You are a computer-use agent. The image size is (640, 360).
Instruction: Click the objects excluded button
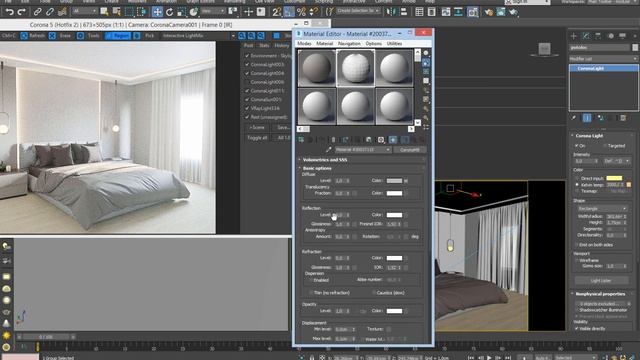[600, 304]
